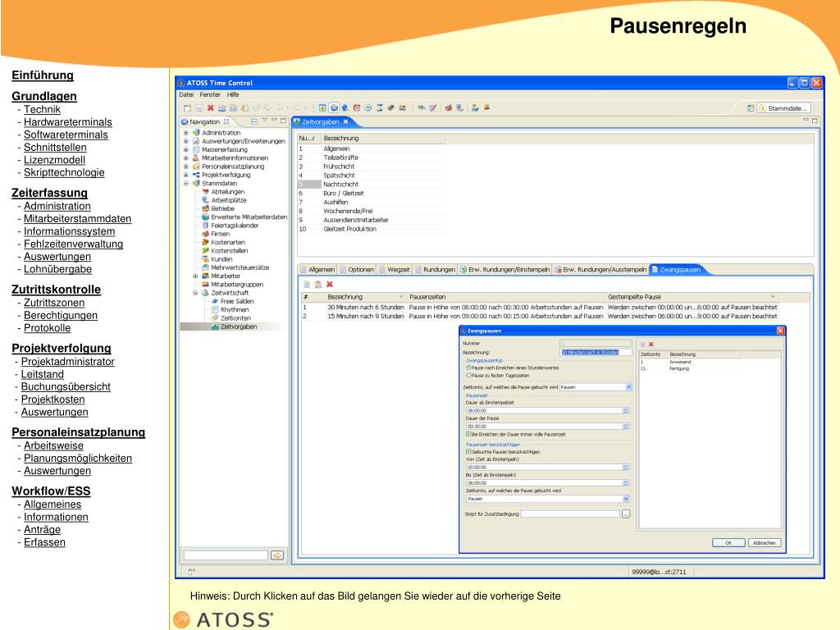Click the browse button for Skript für Zusatzbedingung

[x=626, y=514]
